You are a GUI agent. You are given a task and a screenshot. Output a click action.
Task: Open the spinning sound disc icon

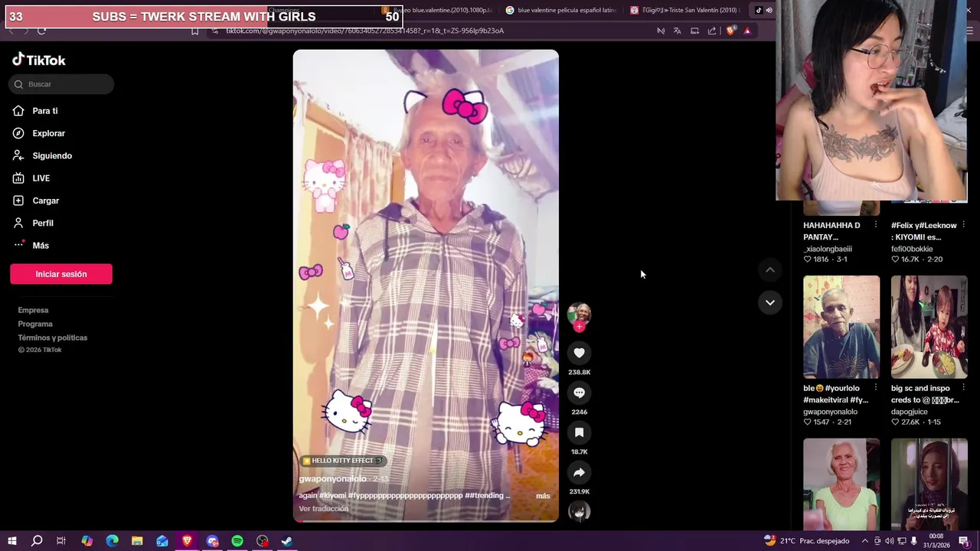(579, 512)
